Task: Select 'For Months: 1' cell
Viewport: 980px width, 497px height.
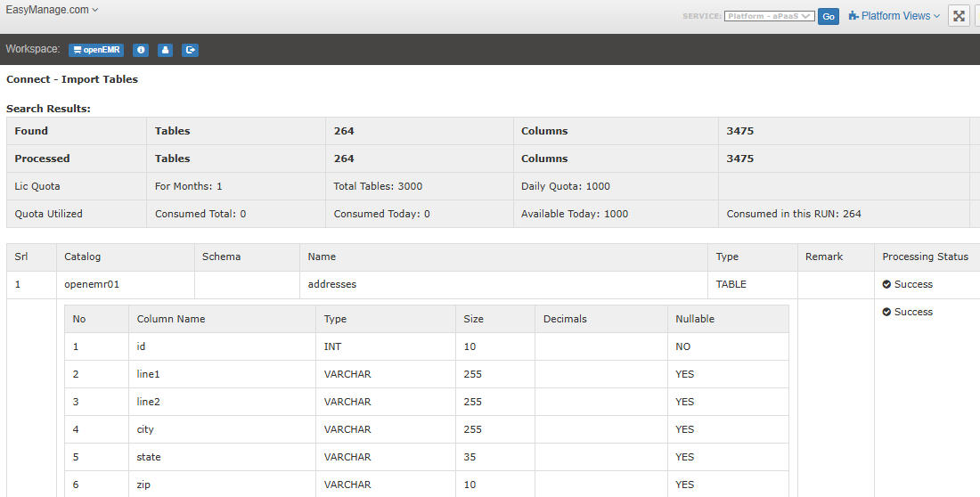Action: (236, 186)
